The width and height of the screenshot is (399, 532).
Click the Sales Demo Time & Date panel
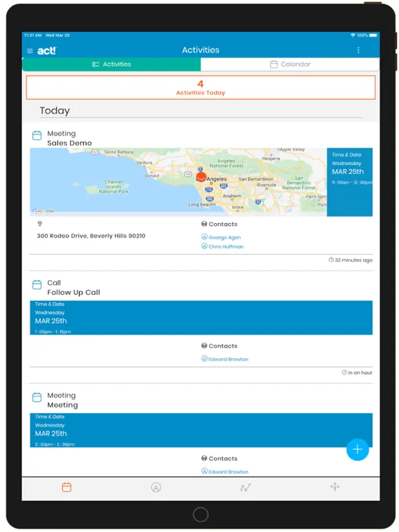coord(349,182)
